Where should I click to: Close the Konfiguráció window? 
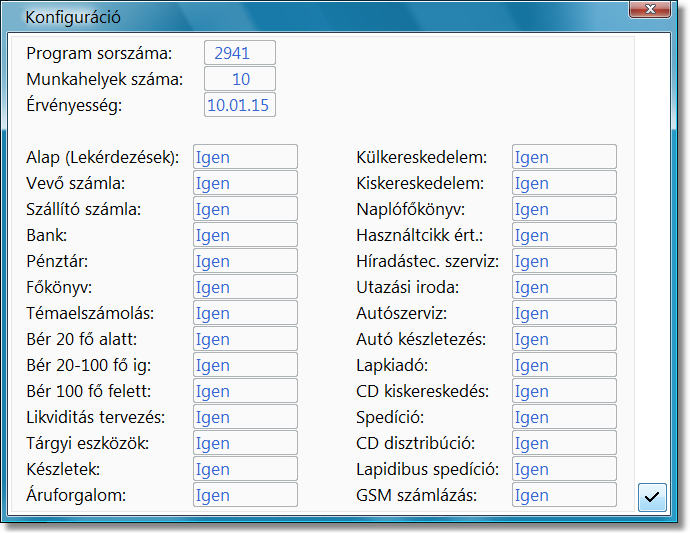[x=650, y=9]
